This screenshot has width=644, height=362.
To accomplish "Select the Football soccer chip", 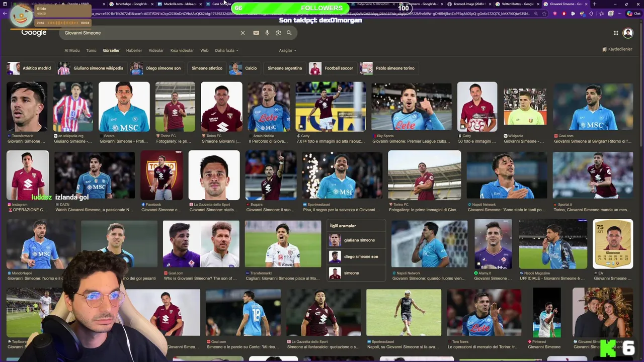I will click(332, 68).
